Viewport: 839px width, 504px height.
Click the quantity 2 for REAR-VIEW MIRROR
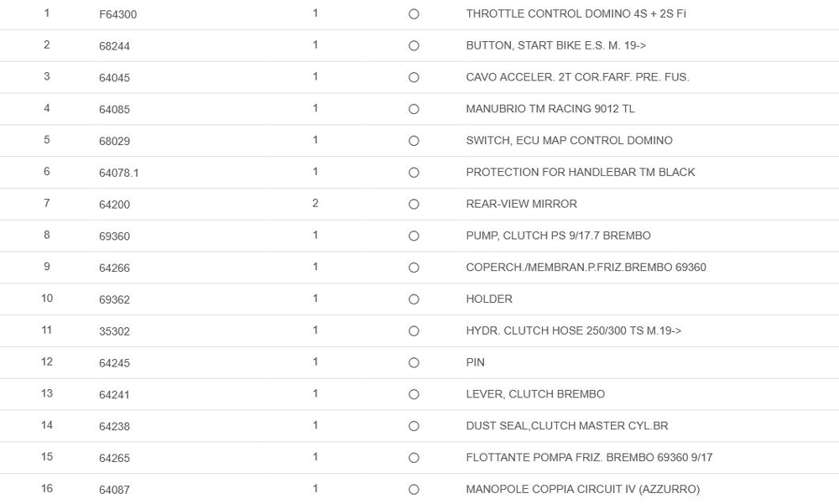click(315, 204)
